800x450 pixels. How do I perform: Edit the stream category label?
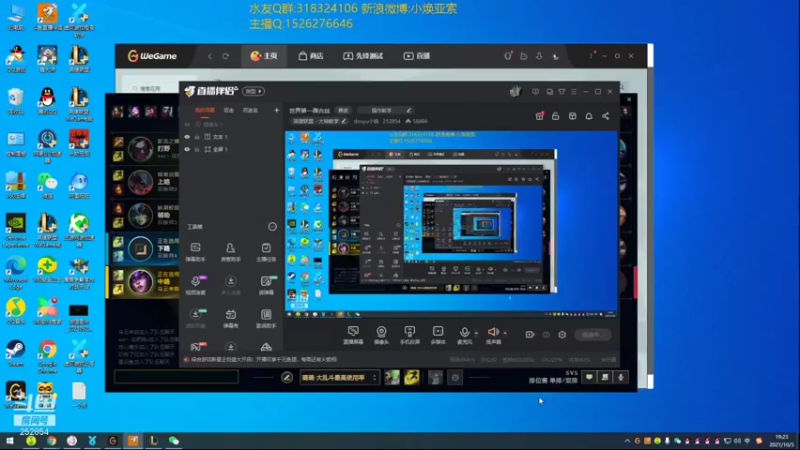[x=319, y=121]
